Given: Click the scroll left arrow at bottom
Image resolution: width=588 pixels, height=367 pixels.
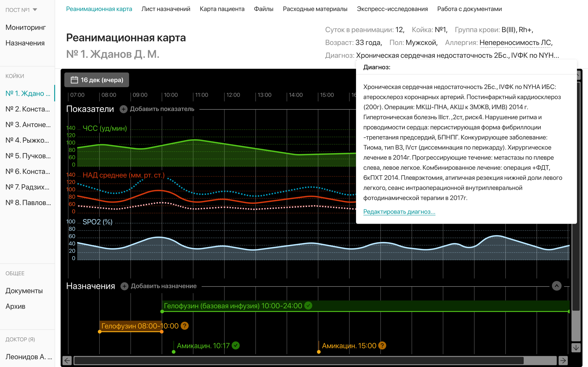Looking at the screenshot, I should point(67,360).
